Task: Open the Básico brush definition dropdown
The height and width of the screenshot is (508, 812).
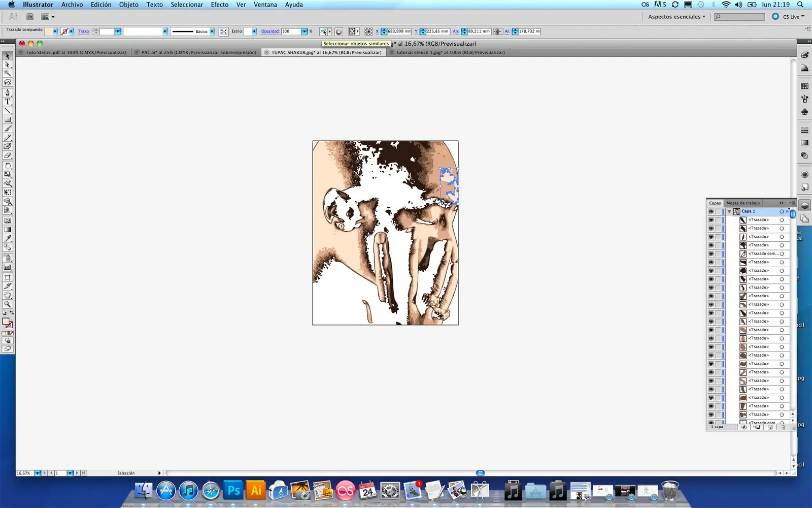Action: click(x=212, y=31)
